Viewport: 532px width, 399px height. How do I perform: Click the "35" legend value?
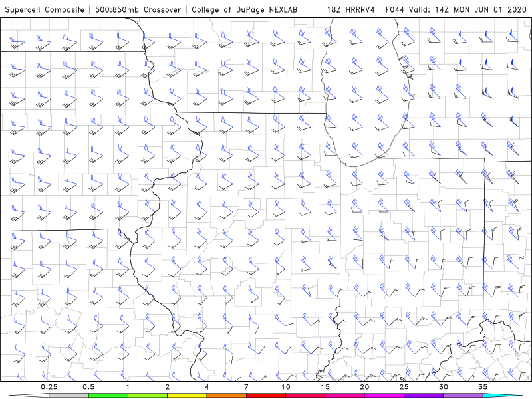click(483, 387)
